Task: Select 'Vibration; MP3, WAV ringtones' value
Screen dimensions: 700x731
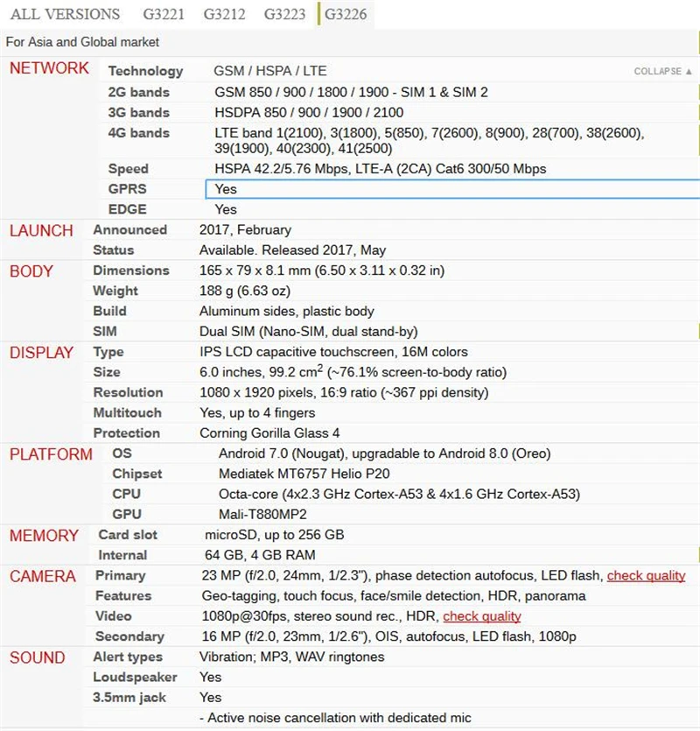Action: [292, 657]
